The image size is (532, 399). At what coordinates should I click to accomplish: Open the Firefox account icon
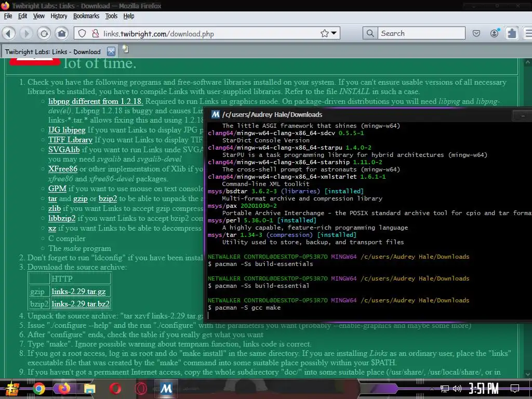[x=495, y=33]
